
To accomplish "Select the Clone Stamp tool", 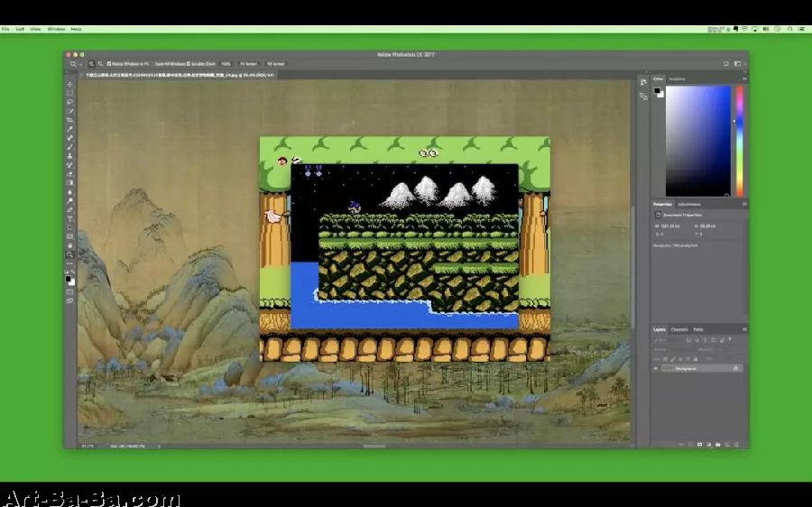I will click(x=69, y=156).
